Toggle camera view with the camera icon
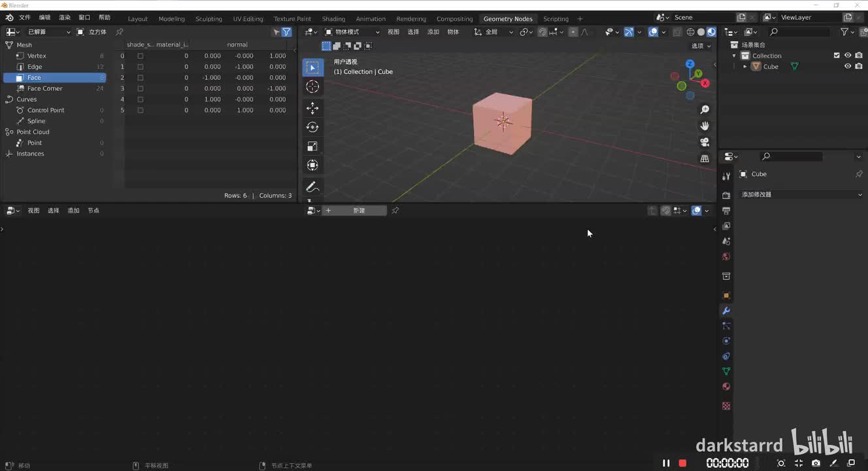This screenshot has width=868, height=471. point(705,142)
